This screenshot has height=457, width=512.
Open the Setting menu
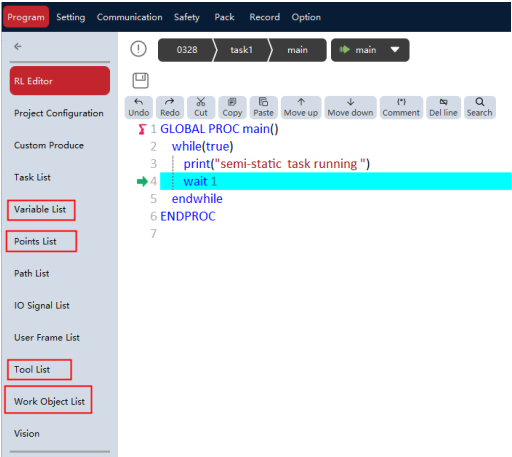(x=71, y=17)
